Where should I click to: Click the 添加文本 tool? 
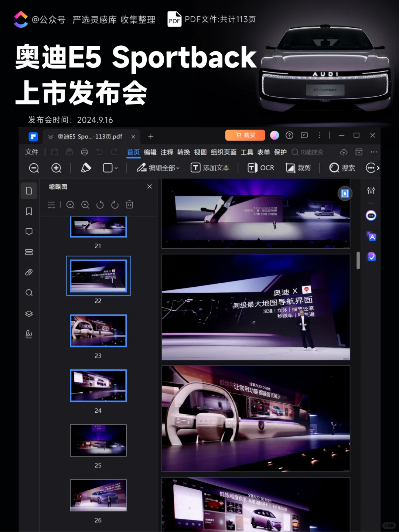pyautogui.click(x=210, y=168)
